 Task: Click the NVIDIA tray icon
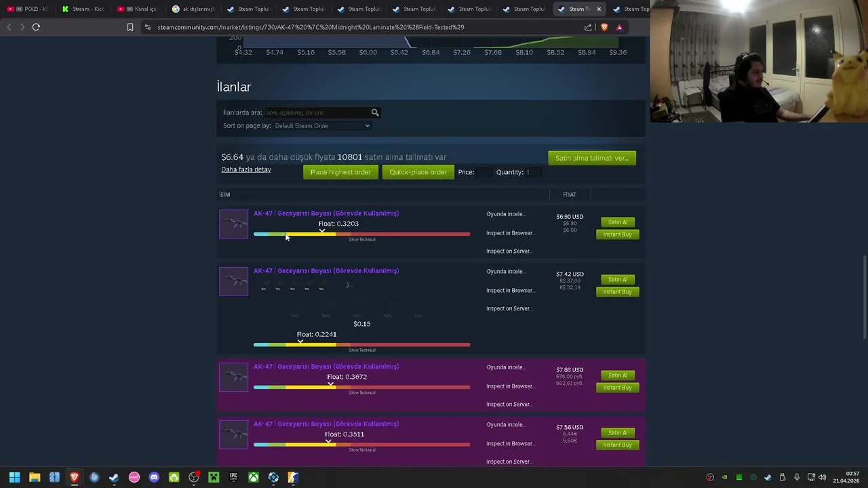coord(724,477)
